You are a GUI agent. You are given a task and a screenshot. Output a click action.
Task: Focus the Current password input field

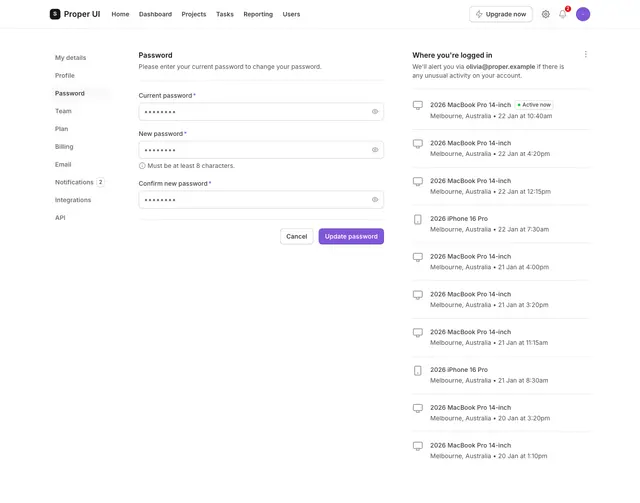click(x=261, y=111)
